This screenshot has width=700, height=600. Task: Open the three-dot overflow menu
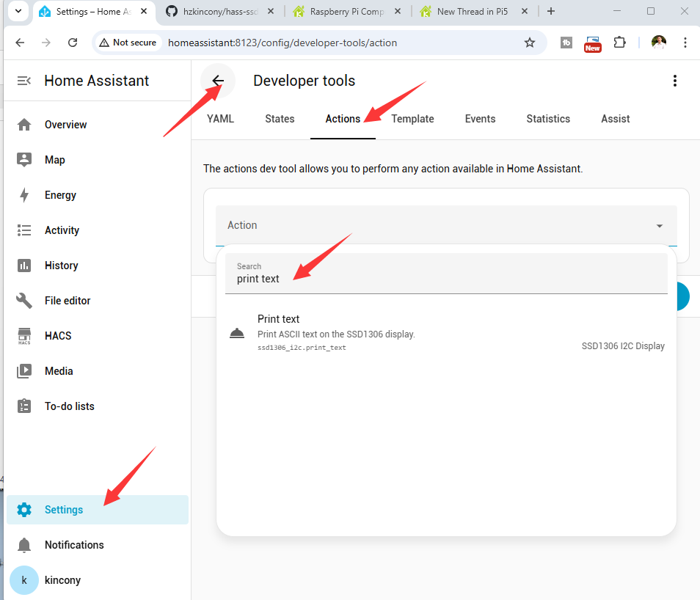tap(674, 81)
